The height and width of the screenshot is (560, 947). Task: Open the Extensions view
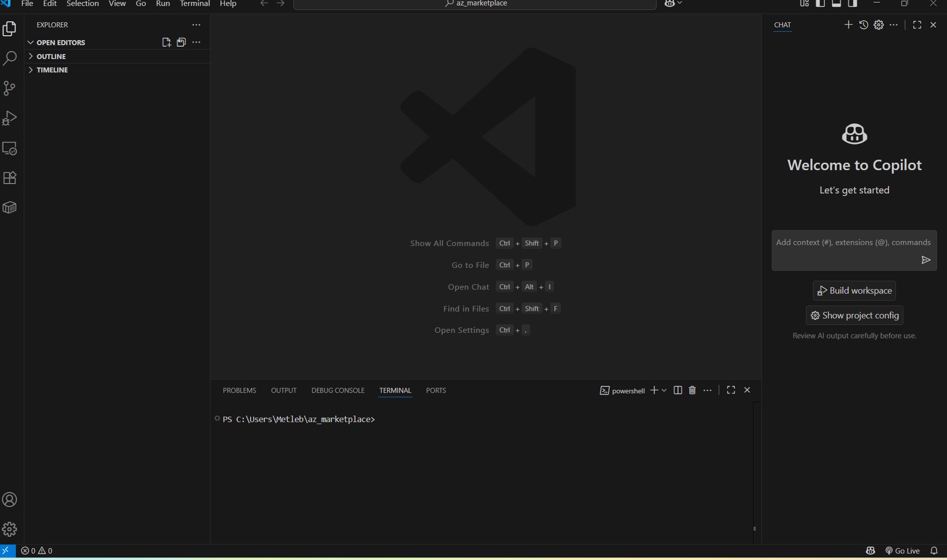(10, 178)
